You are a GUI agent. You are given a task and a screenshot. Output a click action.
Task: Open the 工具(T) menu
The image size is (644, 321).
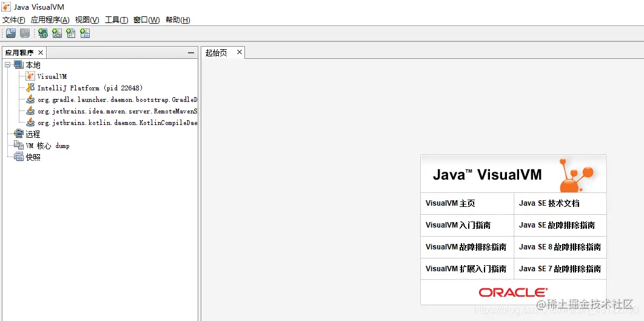point(116,20)
